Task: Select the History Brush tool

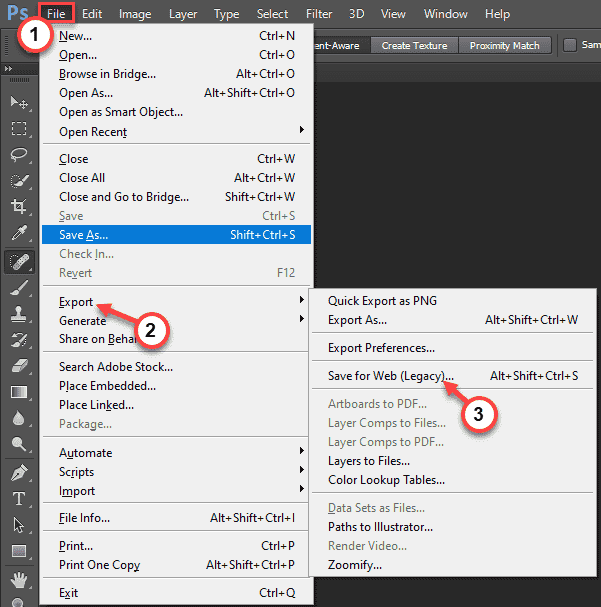Action: [x=19, y=340]
